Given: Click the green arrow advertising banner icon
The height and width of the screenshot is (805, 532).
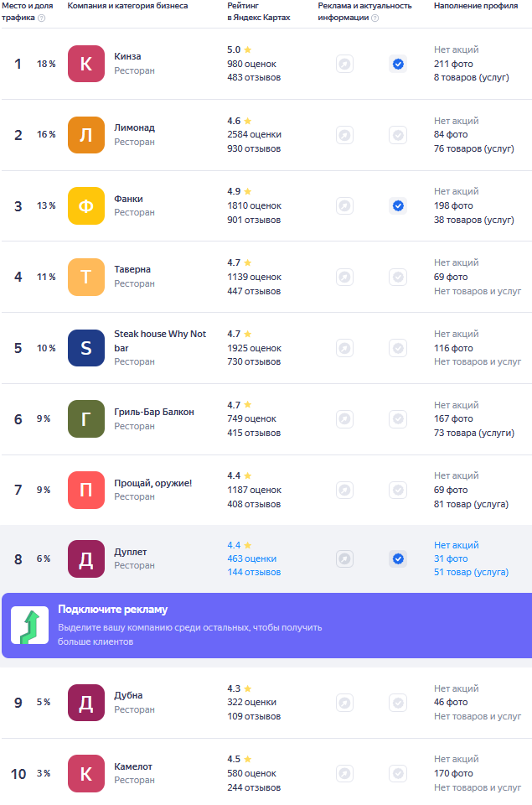Looking at the screenshot, I should pos(30,626).
